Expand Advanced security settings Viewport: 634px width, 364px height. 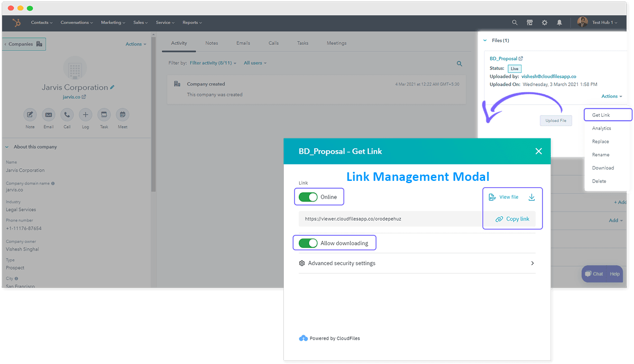coord(417,263)
